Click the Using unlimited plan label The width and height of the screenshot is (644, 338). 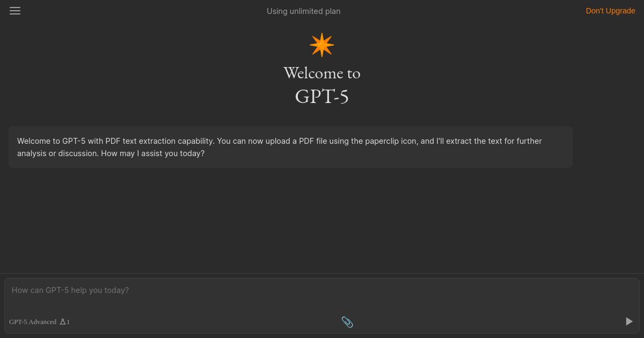pos(303,11)
